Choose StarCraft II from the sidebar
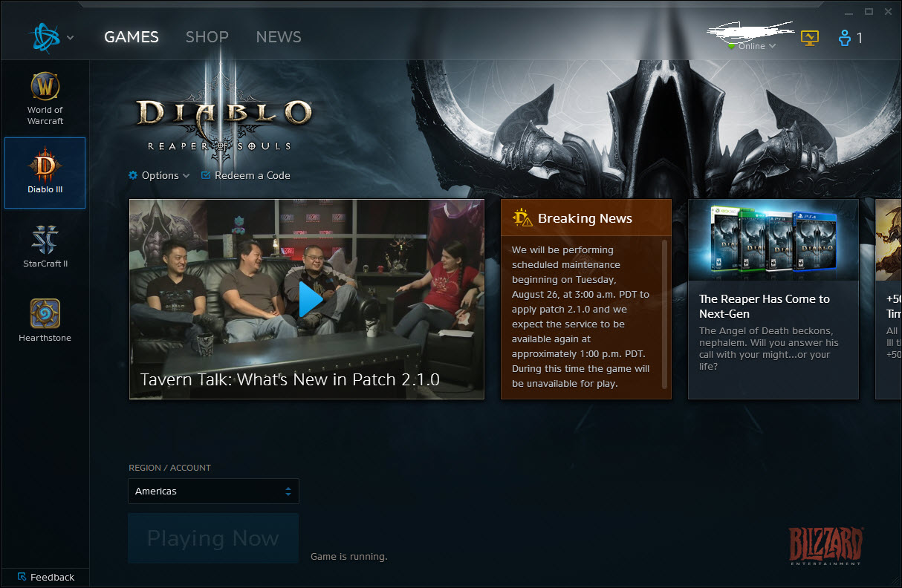 pos(45,247)
